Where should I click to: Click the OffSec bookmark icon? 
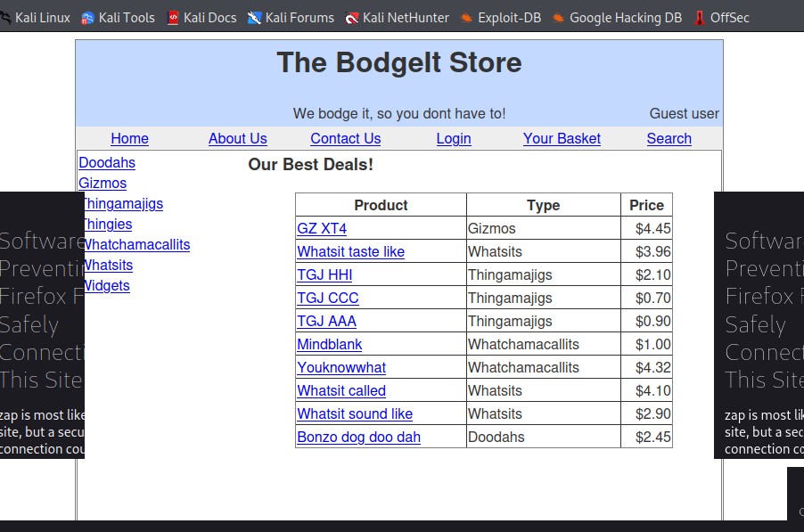point(700,18)
